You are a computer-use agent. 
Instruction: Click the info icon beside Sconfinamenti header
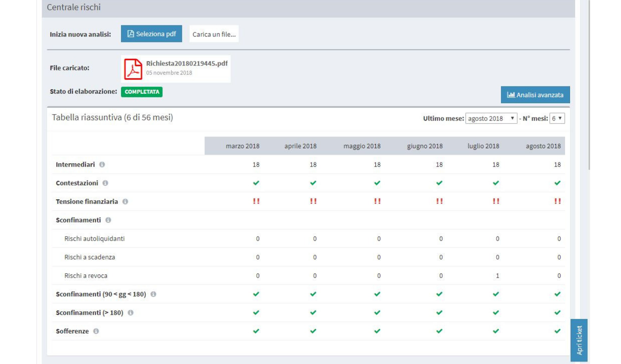[x=108, y=220]
